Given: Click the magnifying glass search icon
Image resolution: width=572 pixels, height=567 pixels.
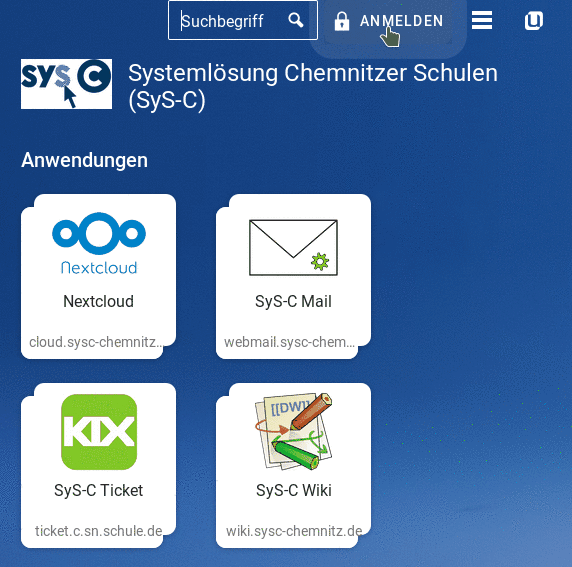Looking at the screenshot, I should tap(295, 20).
